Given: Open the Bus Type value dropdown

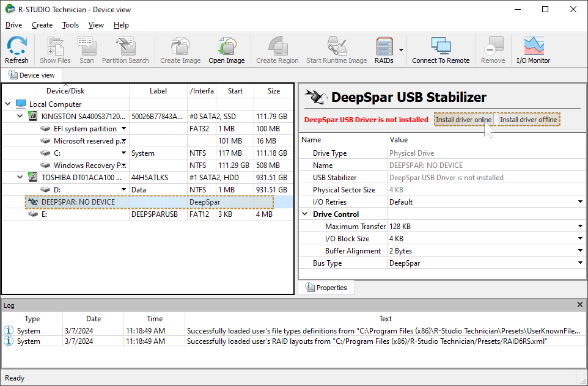Looking at the screenshot, I should [580, 263].
